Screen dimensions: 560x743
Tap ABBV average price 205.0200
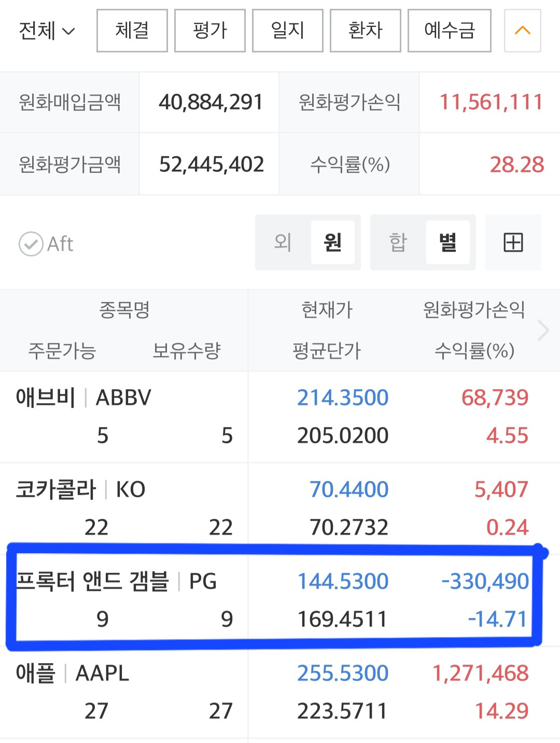tap(343, 436)
